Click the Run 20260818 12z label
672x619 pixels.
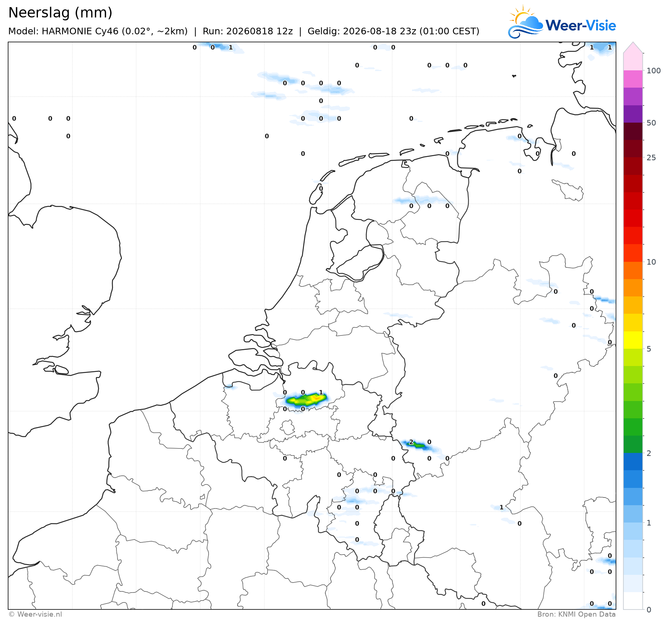[x=248, y=31]
